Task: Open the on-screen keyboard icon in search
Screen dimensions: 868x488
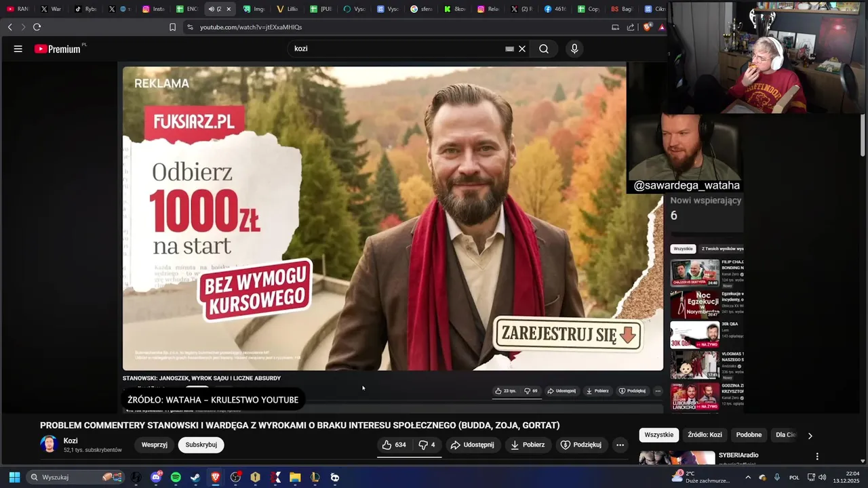Action: [509, 49]
